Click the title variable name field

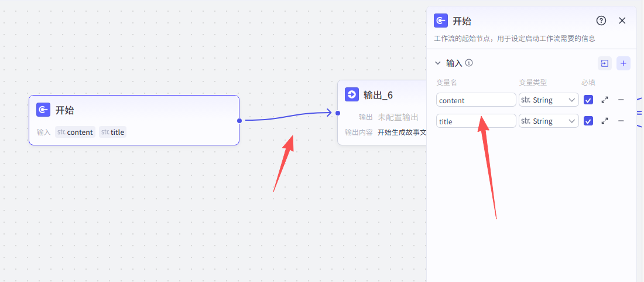click(475, 121)
